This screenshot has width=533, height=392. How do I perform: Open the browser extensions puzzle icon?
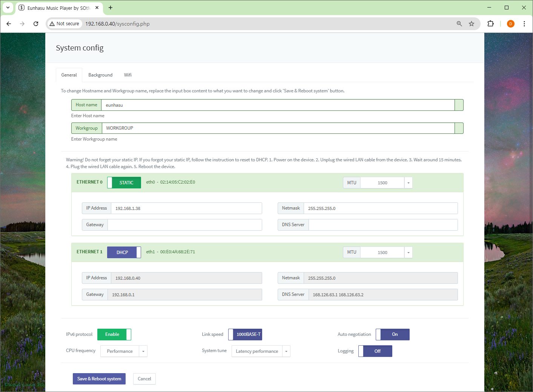click(490, 24)
